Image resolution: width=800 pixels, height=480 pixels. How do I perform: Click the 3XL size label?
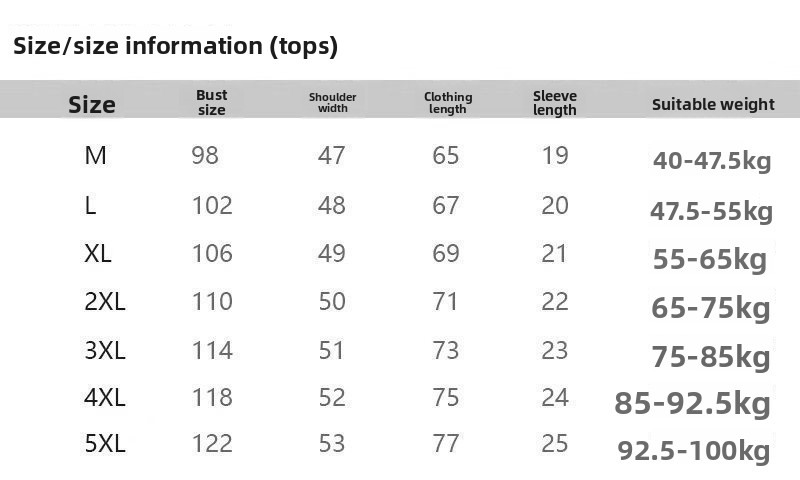click(x=105, y=350)
